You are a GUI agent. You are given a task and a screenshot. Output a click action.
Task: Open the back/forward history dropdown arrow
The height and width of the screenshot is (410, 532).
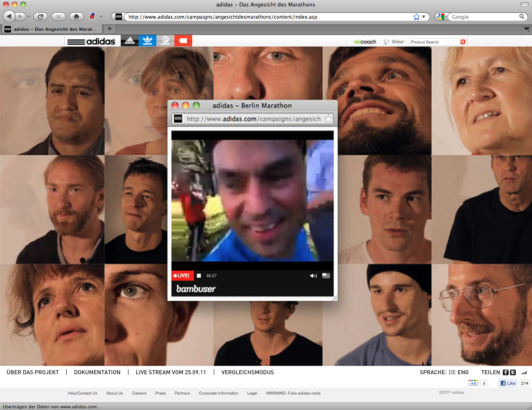coord(28,17)
